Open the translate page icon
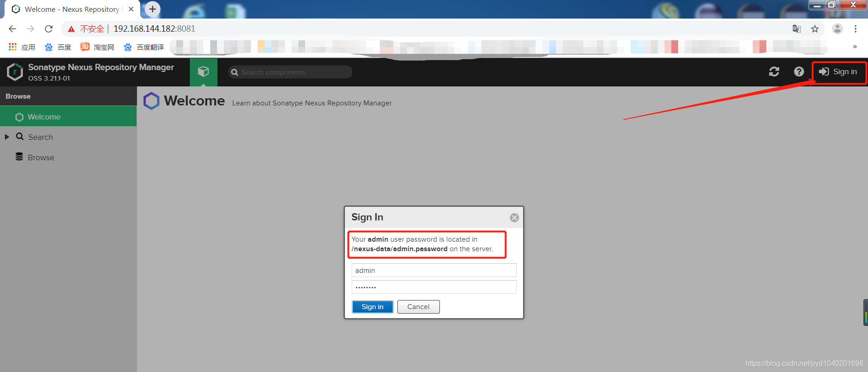This screenshot has height=372, width=868. pos(797,29)
